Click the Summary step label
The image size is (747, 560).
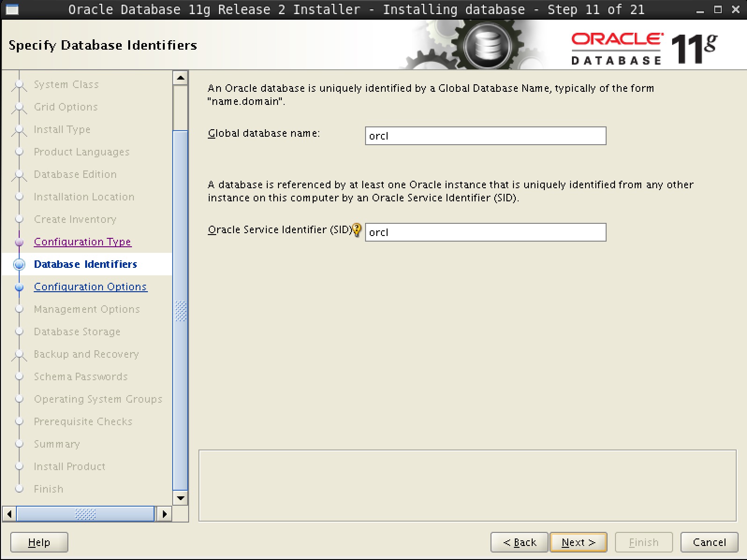pyautogui.click(x=57, y=444)
